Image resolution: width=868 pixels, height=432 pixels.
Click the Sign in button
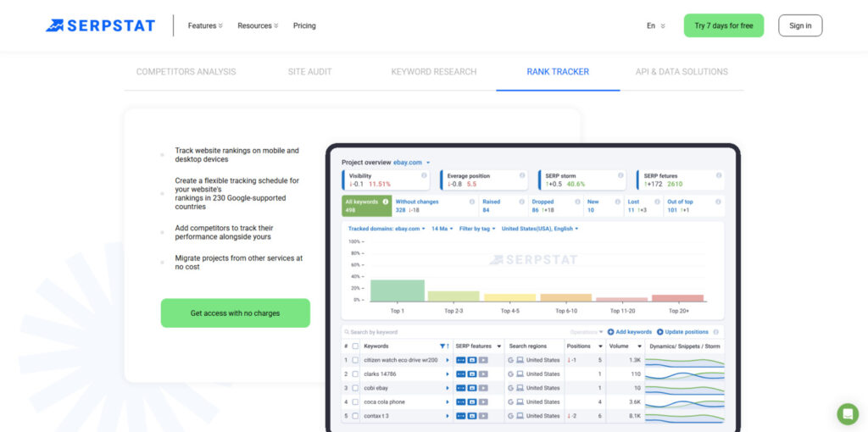click(x=800, y=25)
